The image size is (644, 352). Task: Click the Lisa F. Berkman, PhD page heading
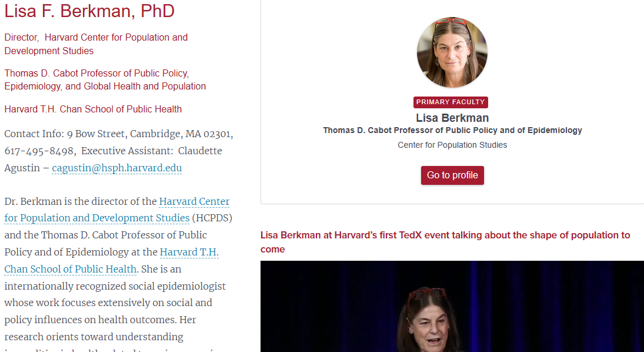89,11
